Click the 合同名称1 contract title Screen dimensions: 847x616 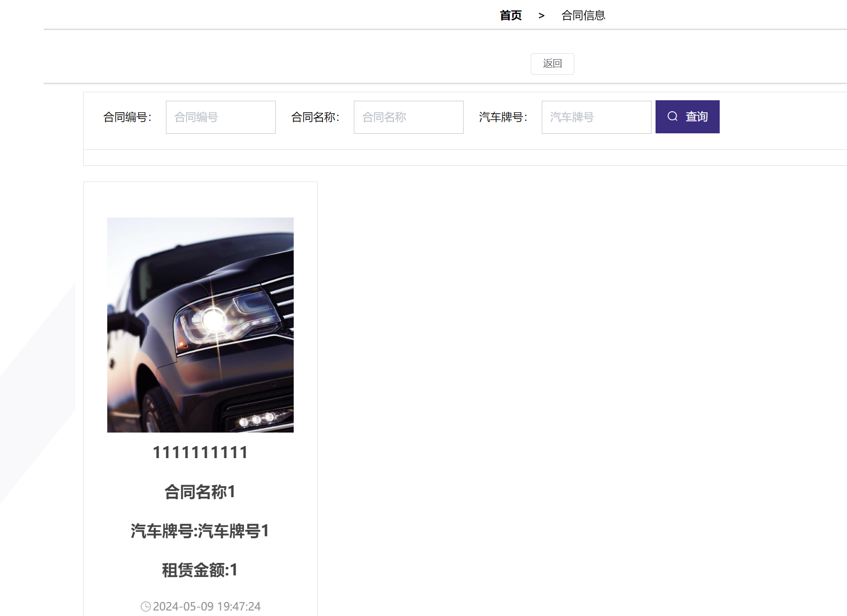point(200,492)
